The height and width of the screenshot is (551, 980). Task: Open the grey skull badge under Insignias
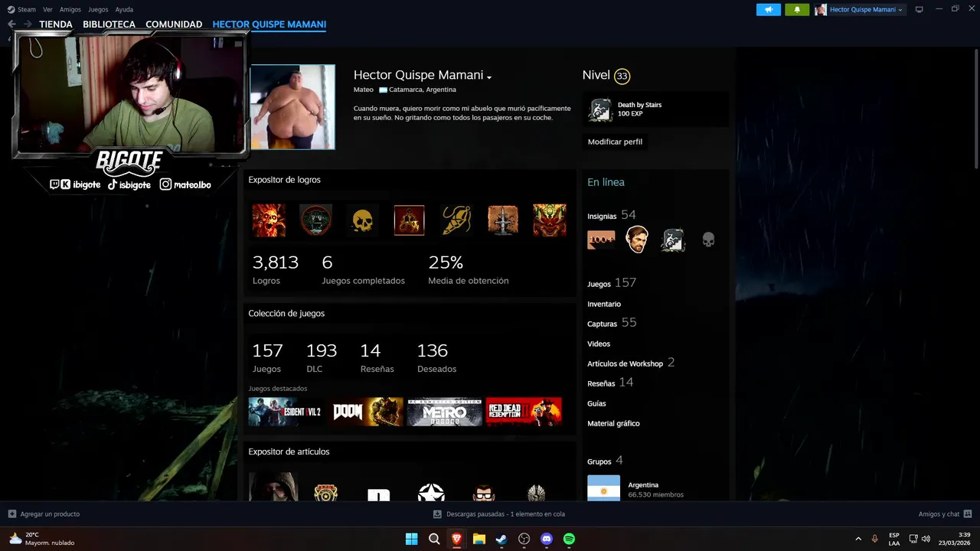[708, 240]
